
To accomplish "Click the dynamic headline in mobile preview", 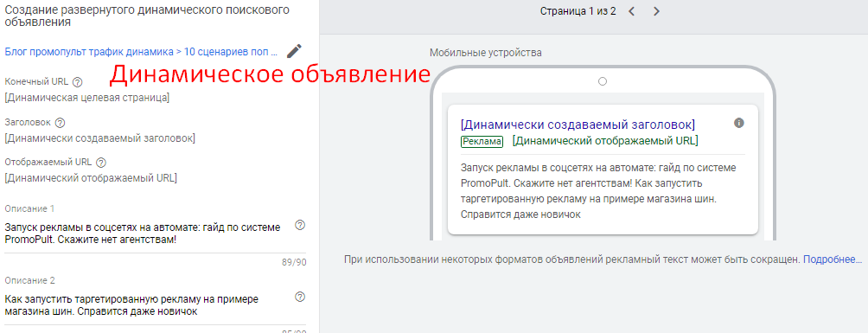I will 578,124.
